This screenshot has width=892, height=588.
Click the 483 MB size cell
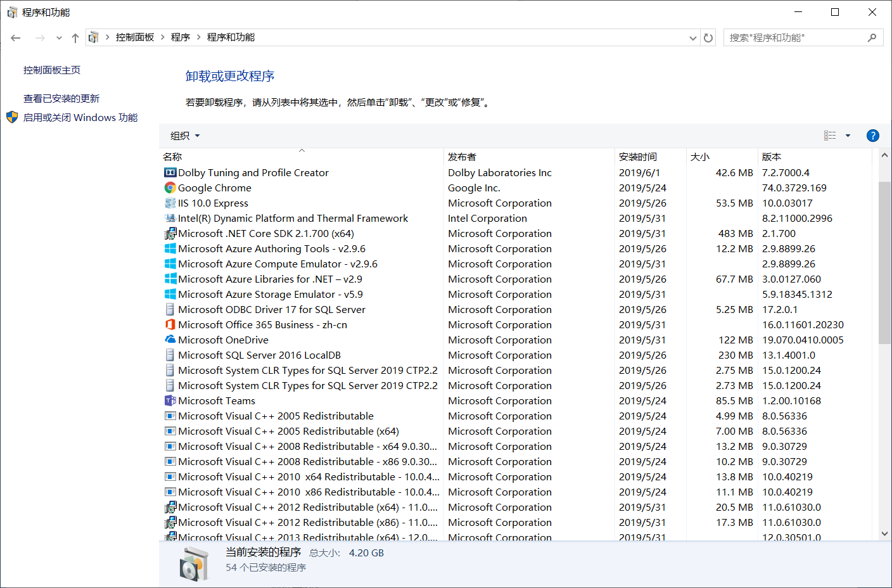click(x=736, y=233)
